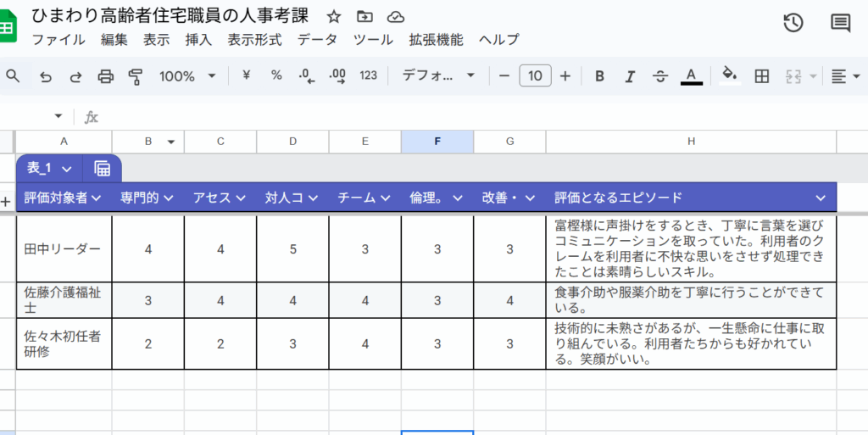Image resolution: width=868 pixels, height=435 pixels.
Task: Click the undo arrow icon
Action: [46, 76]
